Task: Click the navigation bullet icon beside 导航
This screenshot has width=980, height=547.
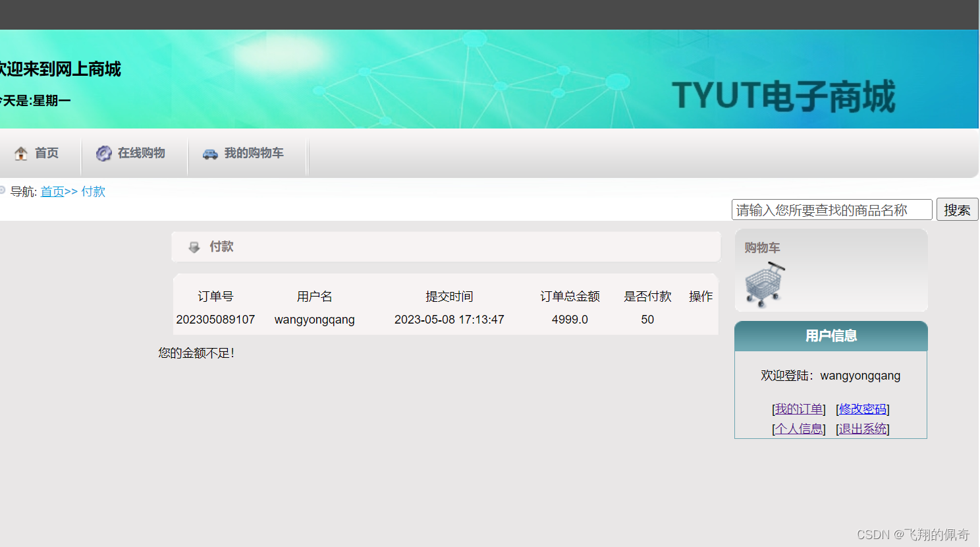Action: pos(3,190)
